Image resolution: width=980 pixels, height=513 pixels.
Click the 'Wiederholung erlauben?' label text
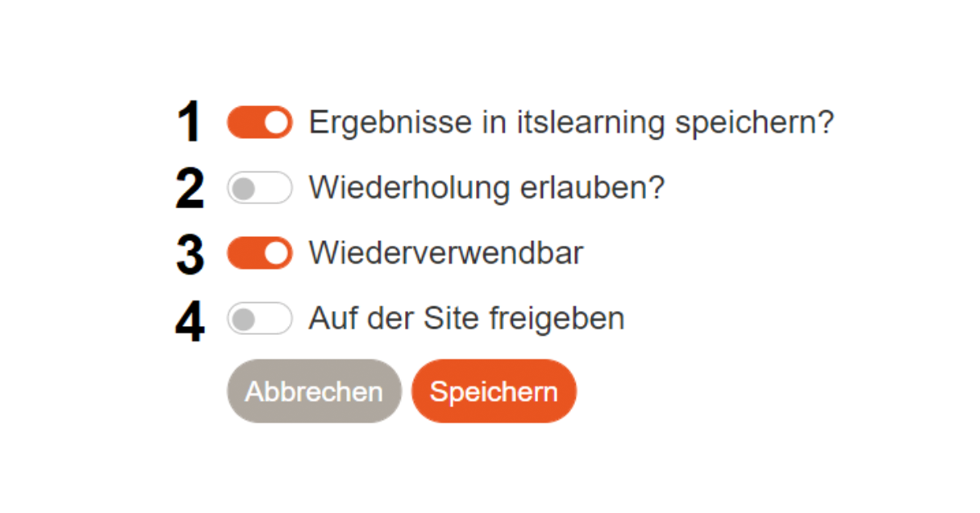(487, 188)
